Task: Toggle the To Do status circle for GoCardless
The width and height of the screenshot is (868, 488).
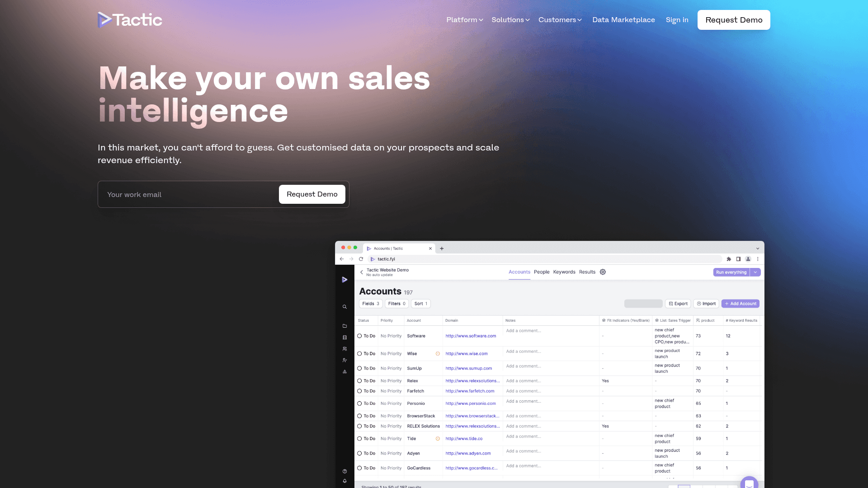Action: tap(360, 468)
